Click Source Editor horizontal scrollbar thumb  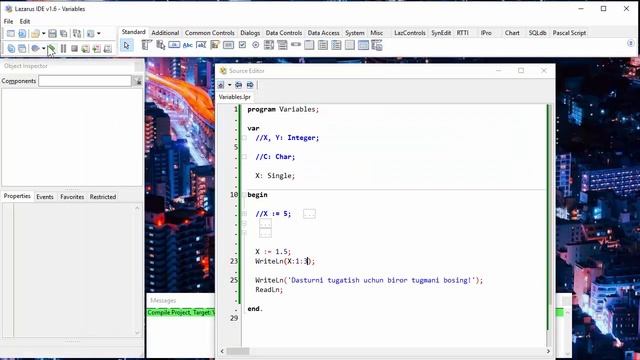[x=238, y=351]
